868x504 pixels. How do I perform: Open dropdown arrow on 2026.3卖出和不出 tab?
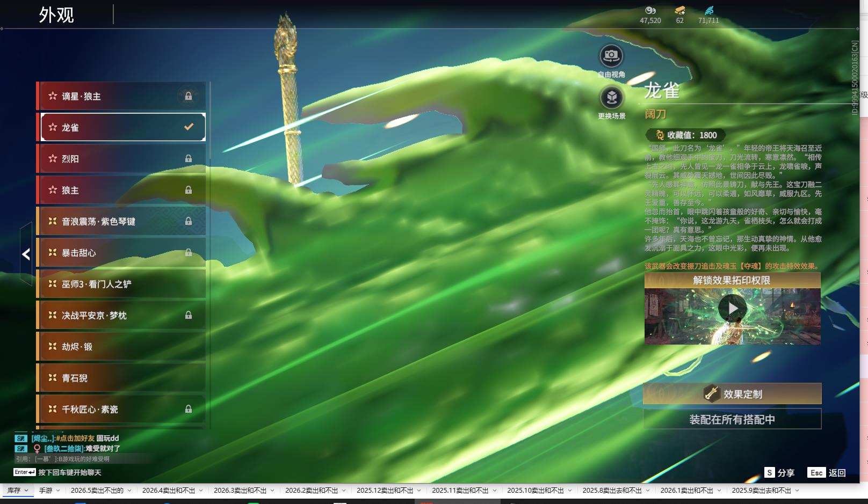coord(272,490)
